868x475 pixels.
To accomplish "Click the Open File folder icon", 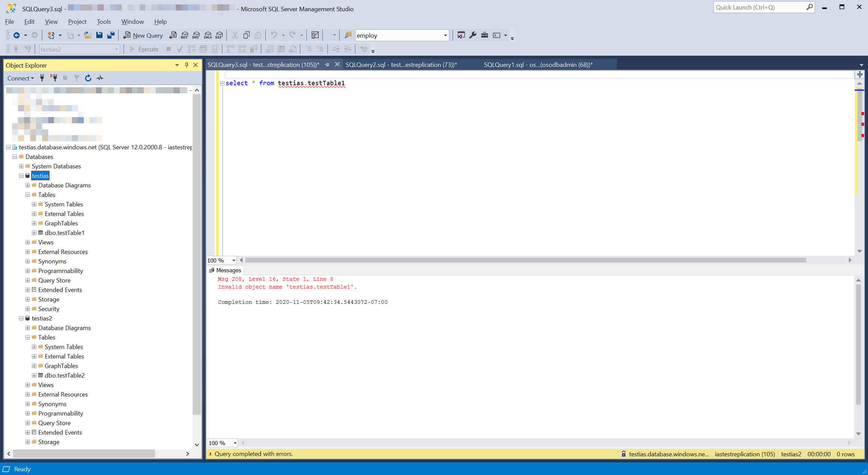I will [88, 35].
